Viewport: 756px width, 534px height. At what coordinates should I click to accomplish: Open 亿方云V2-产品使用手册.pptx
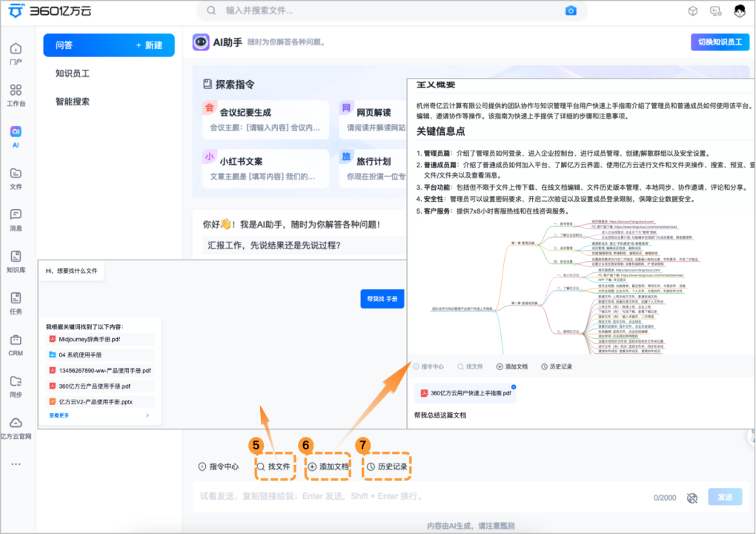tap(101, 402)
